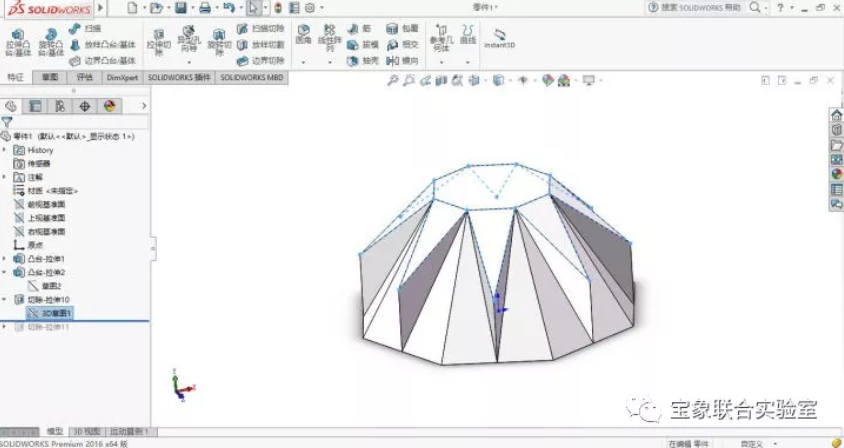This screenshot has width=844, height=448.
Task: Switch to the 草图 (Sketch) tab
Action: 50,78
